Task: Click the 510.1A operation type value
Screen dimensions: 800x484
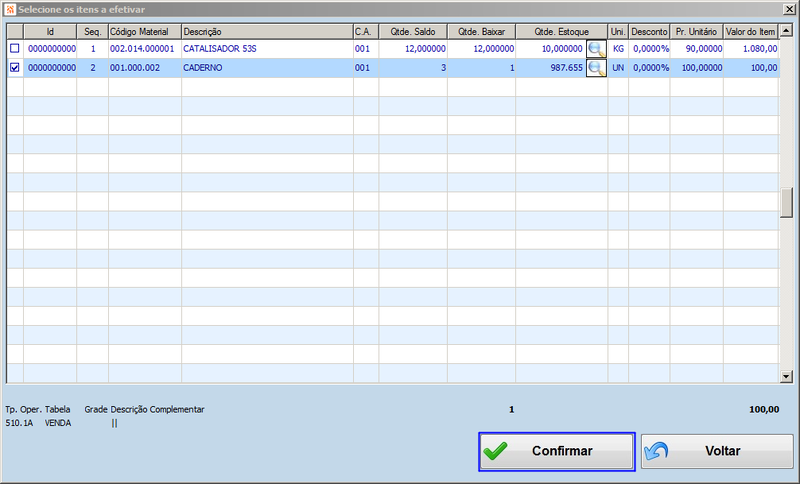Action: coord(19,423)
